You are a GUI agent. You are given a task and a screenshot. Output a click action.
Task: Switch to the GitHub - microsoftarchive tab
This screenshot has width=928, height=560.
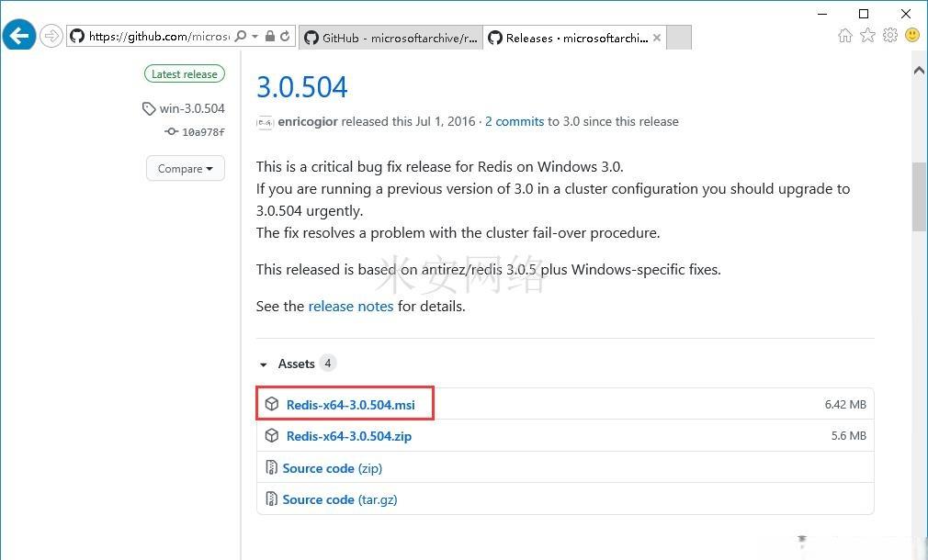pos(390,38)
